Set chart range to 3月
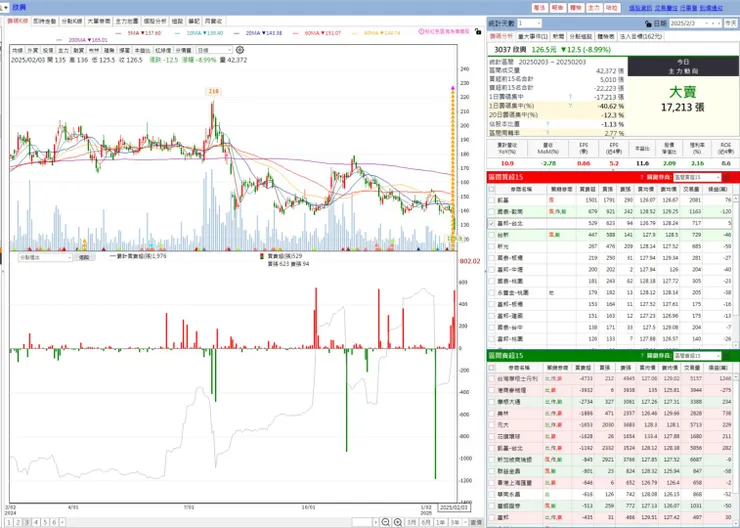 [x=412, y=522]
